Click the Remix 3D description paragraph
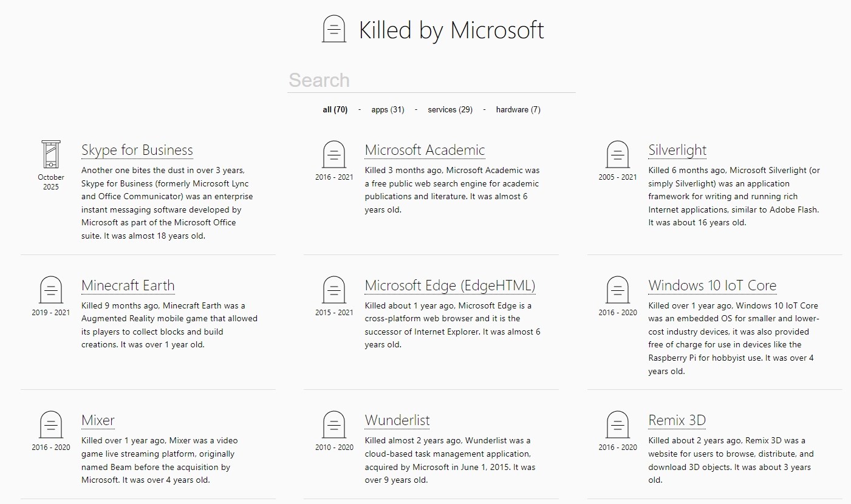Image resolution: width=851 pixels, height=504 pixels. 731,460
